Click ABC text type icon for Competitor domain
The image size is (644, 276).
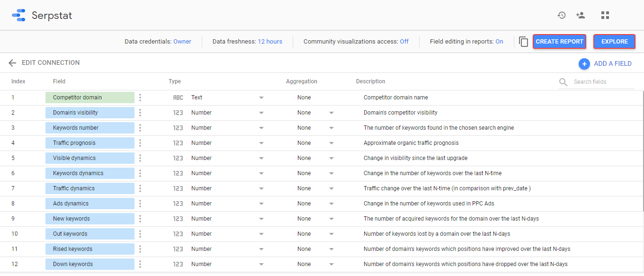point(178,98)
